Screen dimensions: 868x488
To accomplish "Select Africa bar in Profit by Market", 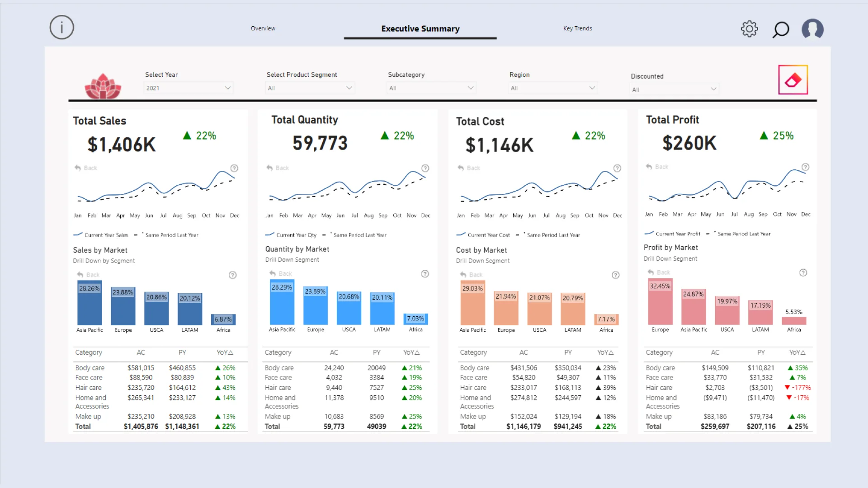I will [x=794, y=321].
